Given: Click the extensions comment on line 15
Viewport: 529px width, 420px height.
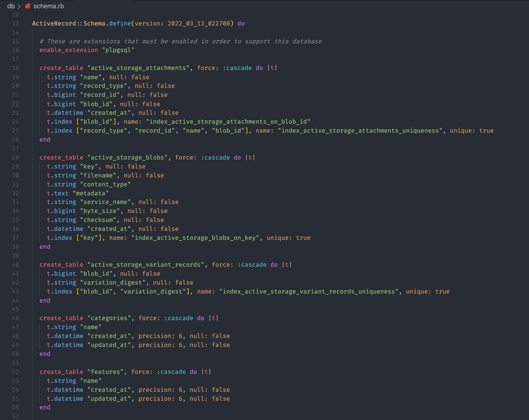Looking at the screenshot, I should [x=181, y=42].
